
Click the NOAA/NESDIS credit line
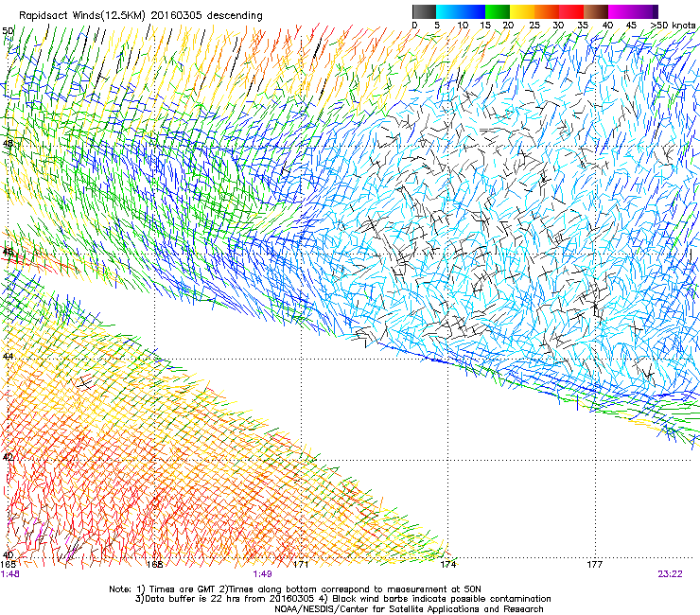pos(409,609)
